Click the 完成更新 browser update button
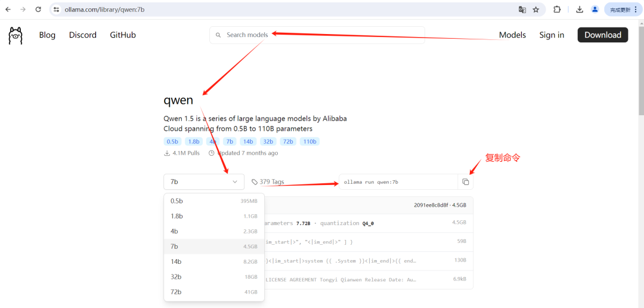 coord(624,10)
